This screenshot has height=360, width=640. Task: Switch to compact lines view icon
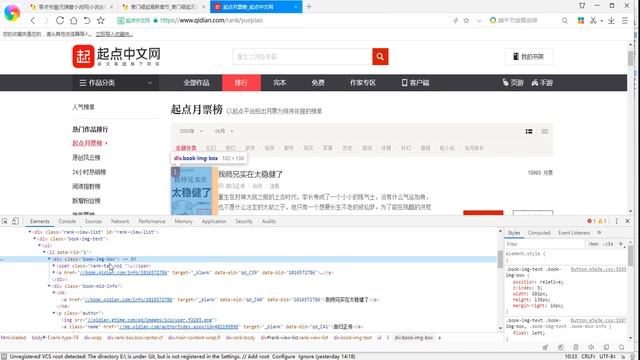point(544,131)
